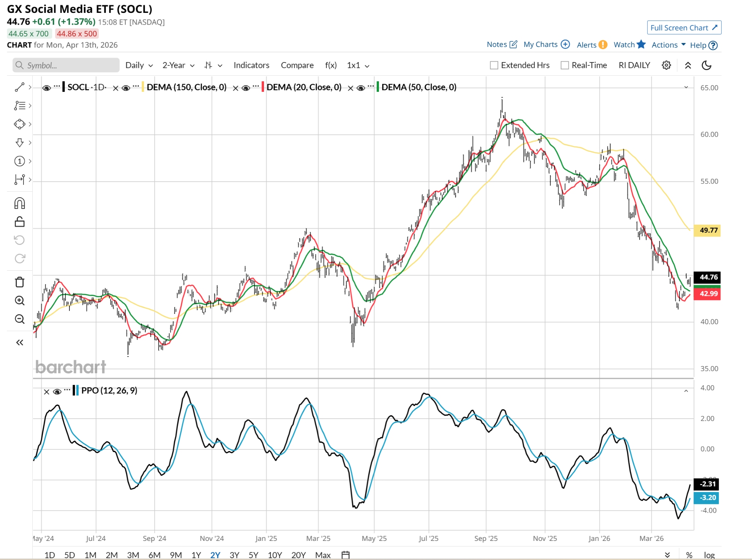Toggle visibility of DEMA (150, Close, 0)
The width and height of the screenshot is (752, 560).
[x=126, y=88]
